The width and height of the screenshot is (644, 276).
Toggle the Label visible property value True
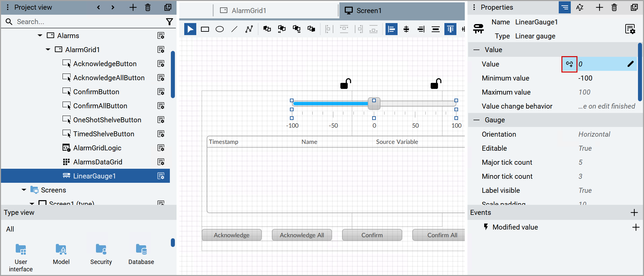(585, 190)
